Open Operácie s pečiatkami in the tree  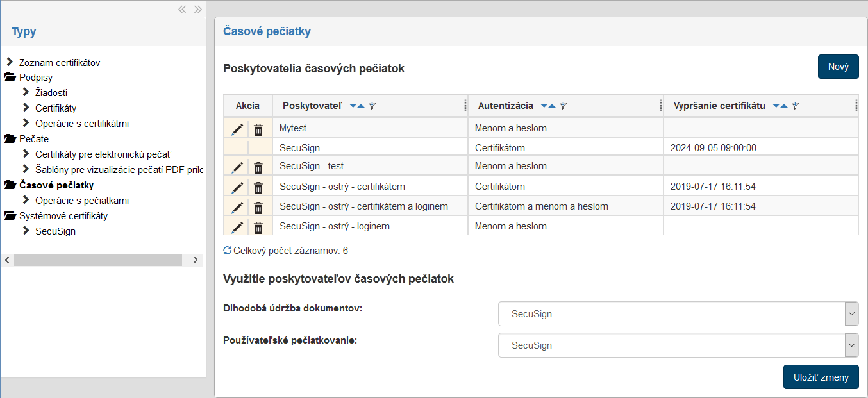pyautogui.click(x=82, y=201)
